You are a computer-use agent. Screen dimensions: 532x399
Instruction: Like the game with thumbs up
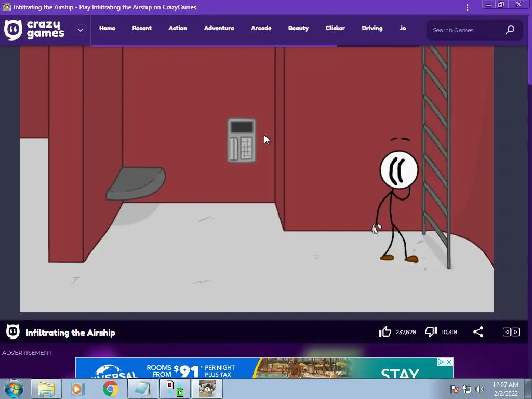pos(385,332)
